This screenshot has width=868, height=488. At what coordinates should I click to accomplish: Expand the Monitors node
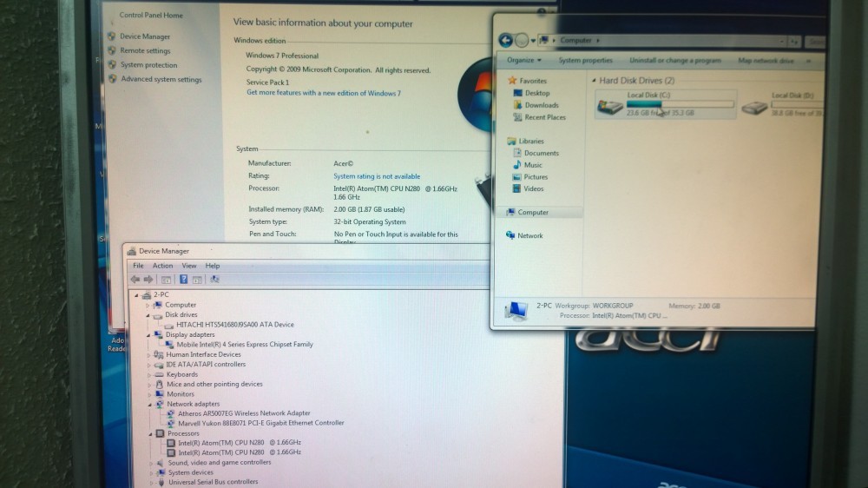coord(149,394)
